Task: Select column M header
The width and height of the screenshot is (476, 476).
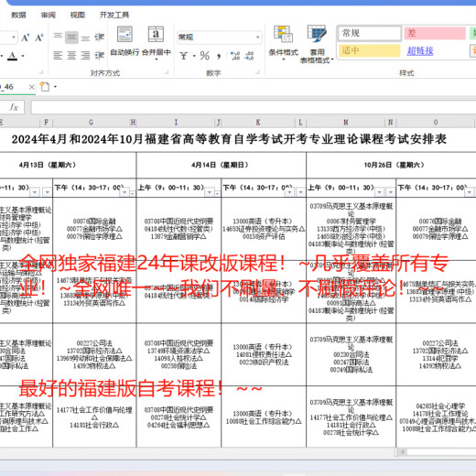Action: click(346, 123)
